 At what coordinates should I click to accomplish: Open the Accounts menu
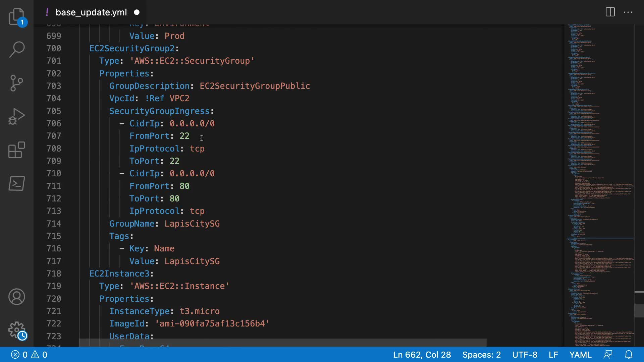pyautogui.click(x=16, y=297)
